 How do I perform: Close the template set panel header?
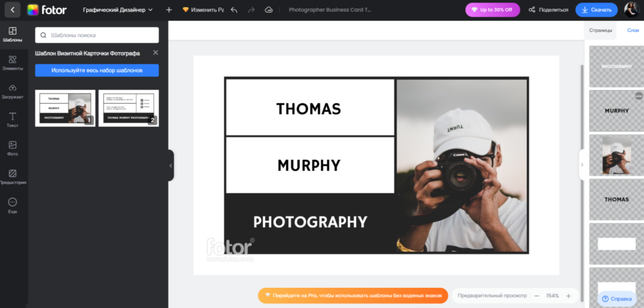(x=155, y=53)
